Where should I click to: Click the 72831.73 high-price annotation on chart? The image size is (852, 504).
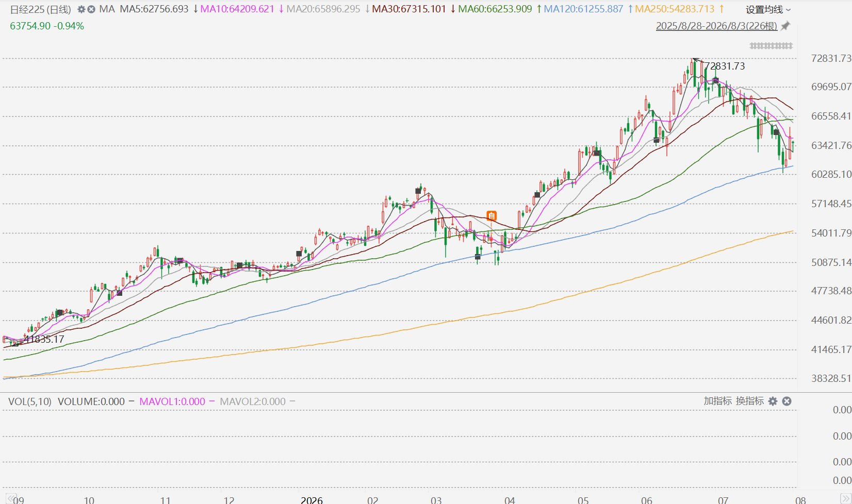click(x=725, y=66)
